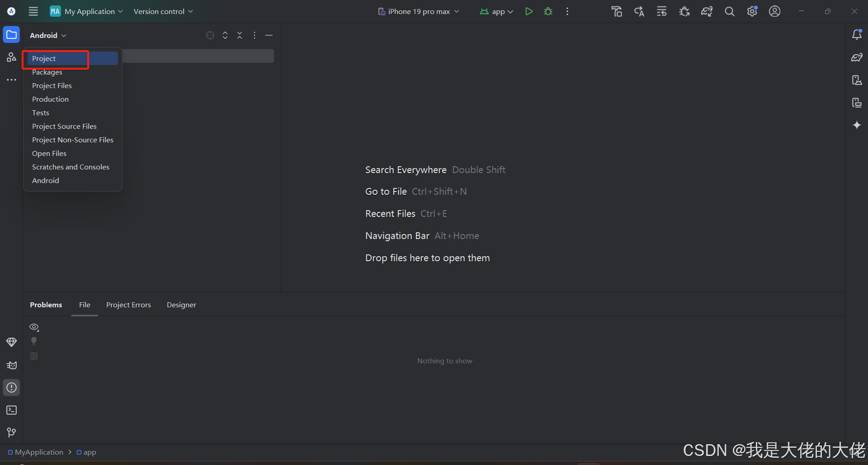Open Search Everywhere magnifier
868x465 pixels.
[x=729, y=11]
